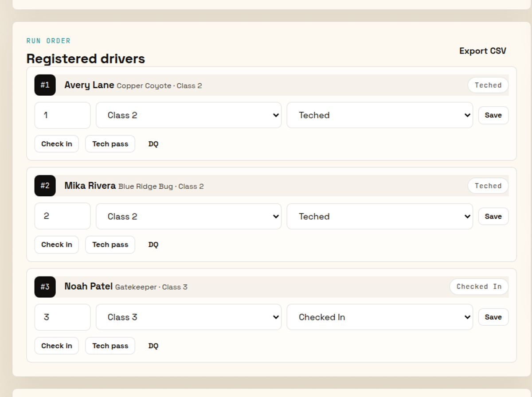This screenshot has width=532, height=397.
Task: Mark Tech pass for Mika Rivera
Action: tap(110, 245)
